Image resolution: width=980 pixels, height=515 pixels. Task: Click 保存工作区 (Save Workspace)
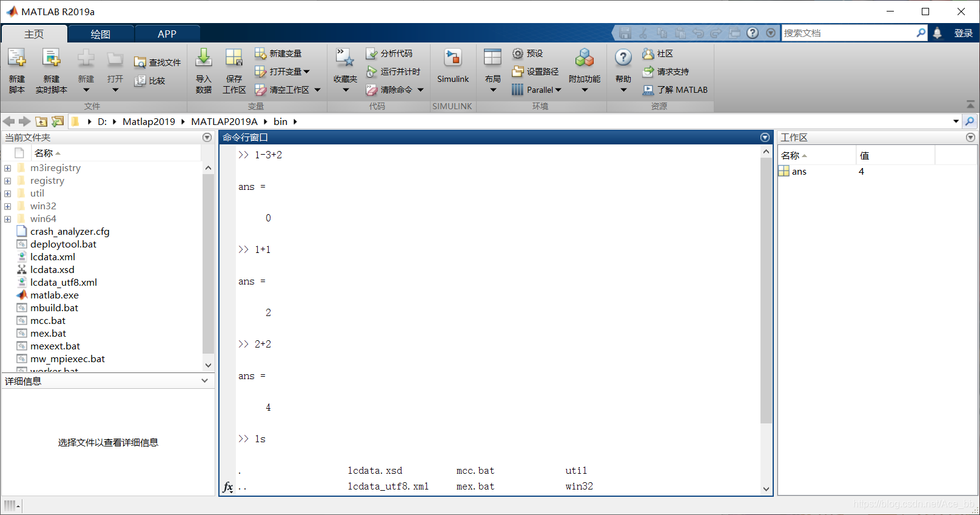click(x=234, y=71)
